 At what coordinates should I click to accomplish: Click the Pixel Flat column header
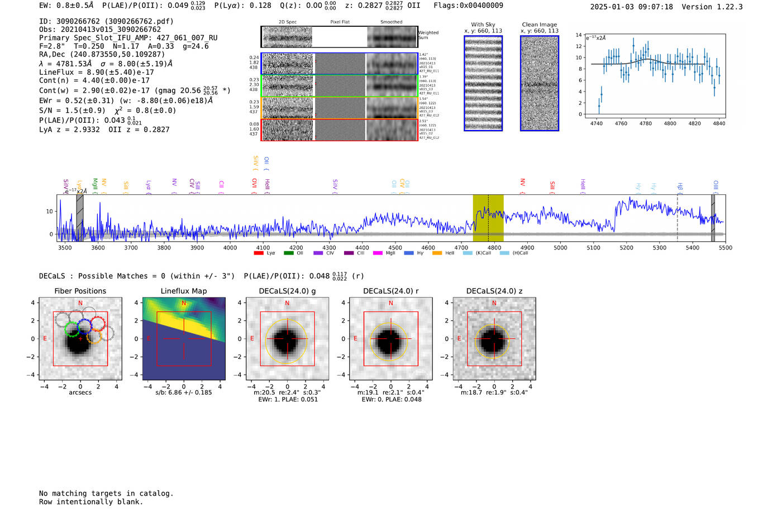pyautogui.click(x=340, y=22)
